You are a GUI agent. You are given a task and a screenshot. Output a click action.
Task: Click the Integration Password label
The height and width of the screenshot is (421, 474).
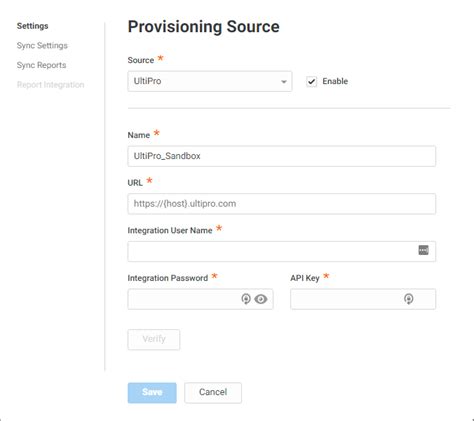point(168,278)
